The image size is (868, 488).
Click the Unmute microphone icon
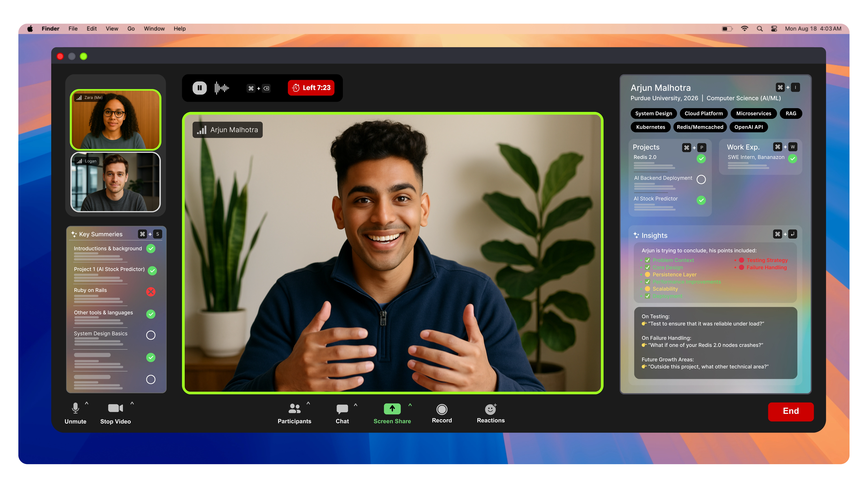click(76, 408)
